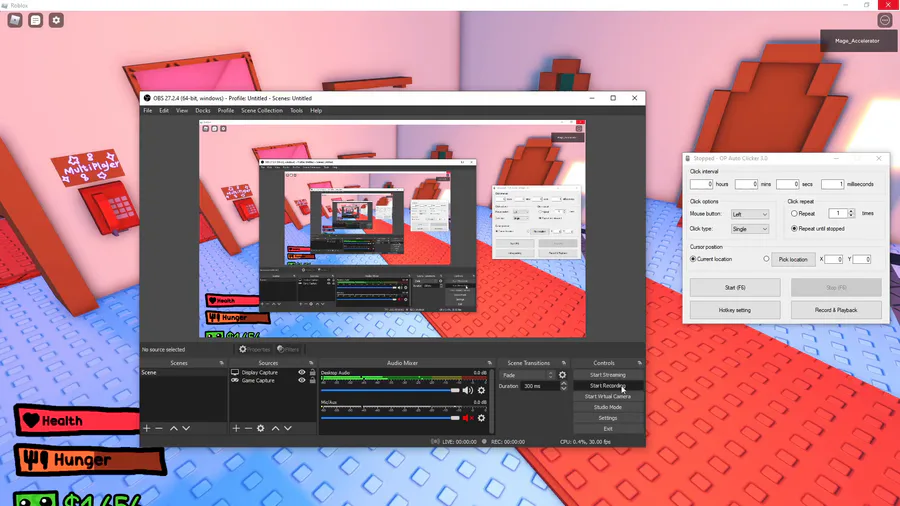
Task: Decrease the transition Duration value
Action: coord(564,389)
